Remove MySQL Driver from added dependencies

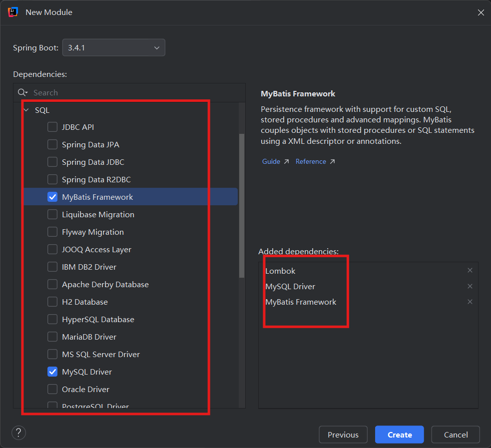[x=470, y=286]
